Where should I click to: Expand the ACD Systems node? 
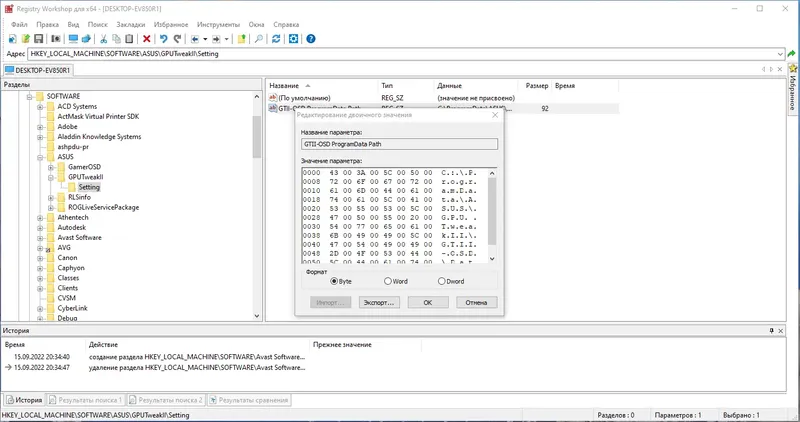(x=40, y=107)
